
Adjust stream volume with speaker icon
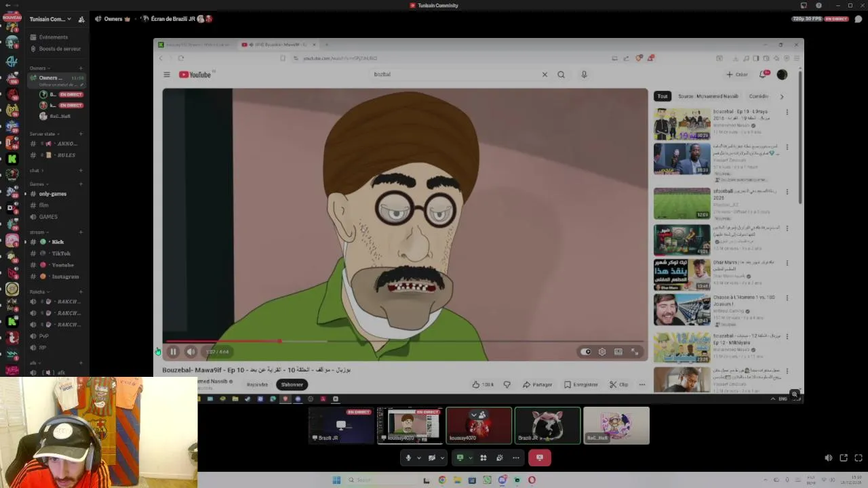(829, 458)
